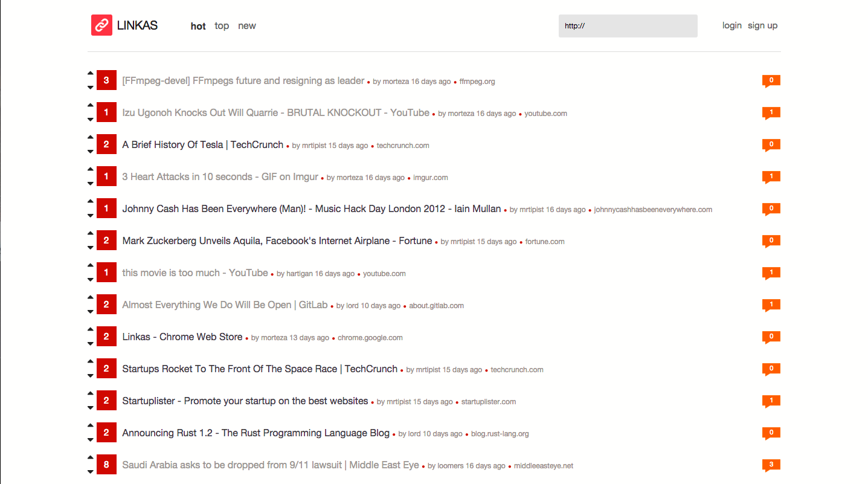Open comments bubble for FFmpegs future post
868x484 pixels.
(x=771, y=81)
